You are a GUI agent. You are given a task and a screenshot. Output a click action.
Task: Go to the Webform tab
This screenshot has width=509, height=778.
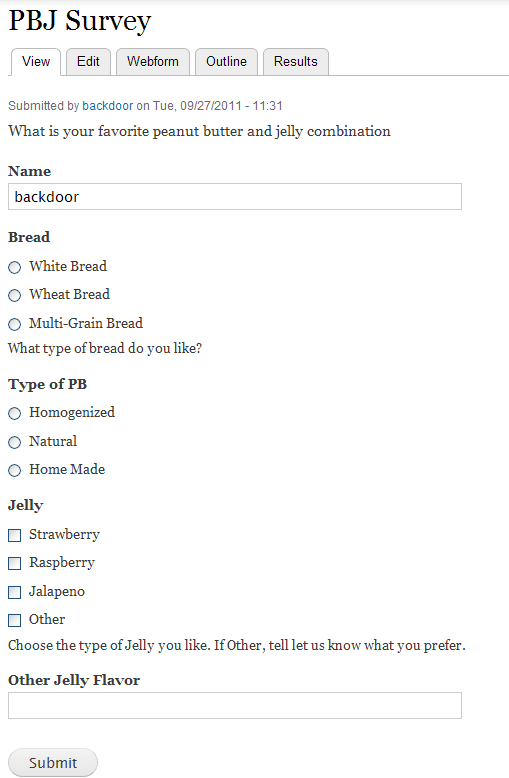tap(153, 62)
